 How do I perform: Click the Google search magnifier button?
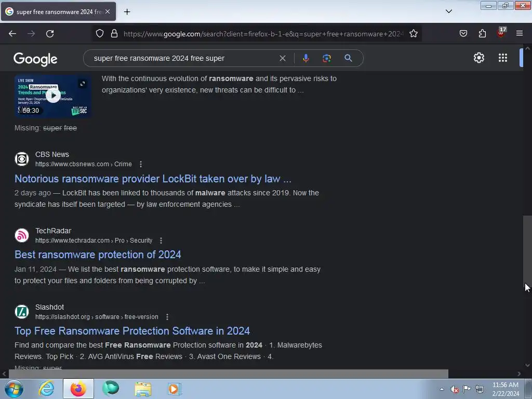[x=348, y=58]
